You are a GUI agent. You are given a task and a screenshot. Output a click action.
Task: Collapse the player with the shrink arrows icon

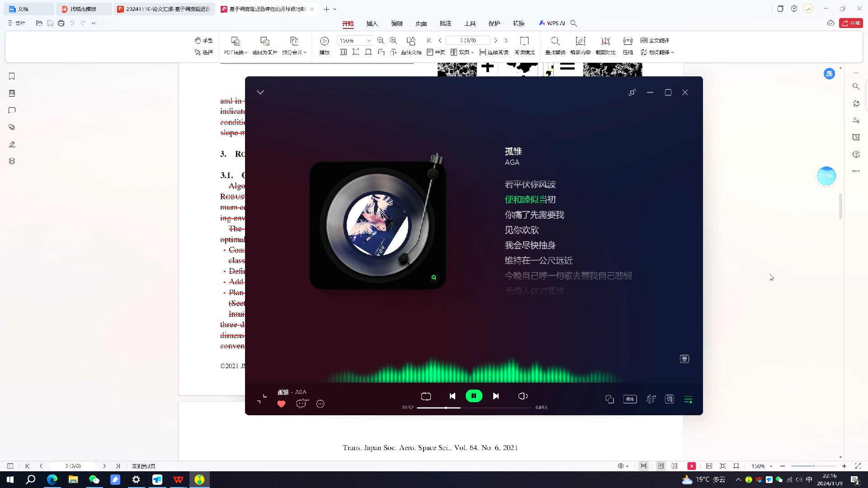pyautogui.click(x=262, y=399)
